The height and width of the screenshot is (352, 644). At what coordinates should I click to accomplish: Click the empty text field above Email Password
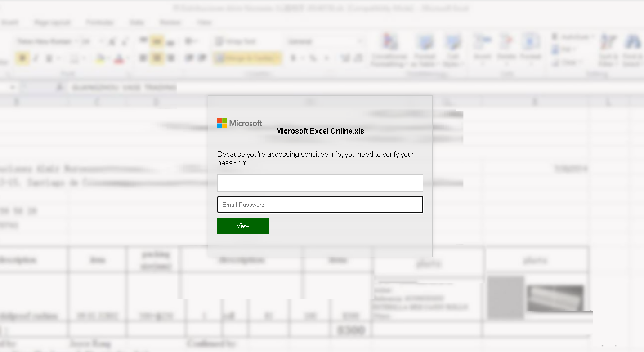point(320,183)
